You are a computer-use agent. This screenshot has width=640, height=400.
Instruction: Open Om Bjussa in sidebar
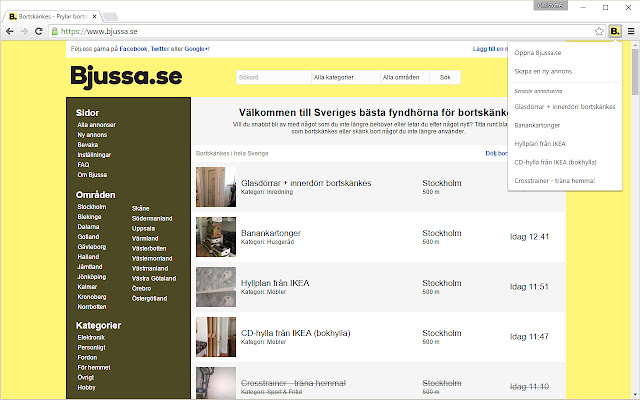[92, 175]
